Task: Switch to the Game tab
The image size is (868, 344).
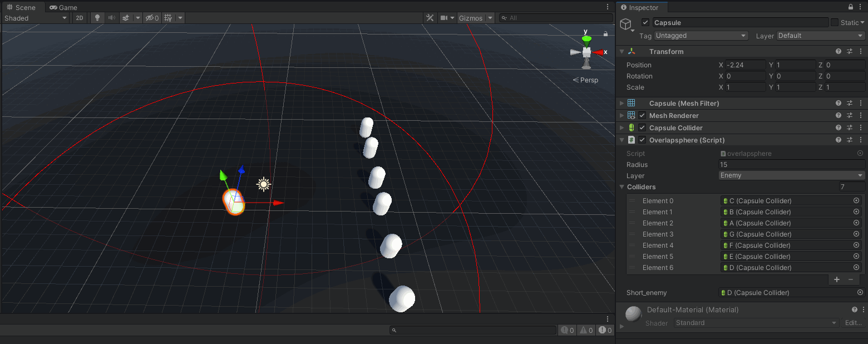Action: click(x=63, y=7)
